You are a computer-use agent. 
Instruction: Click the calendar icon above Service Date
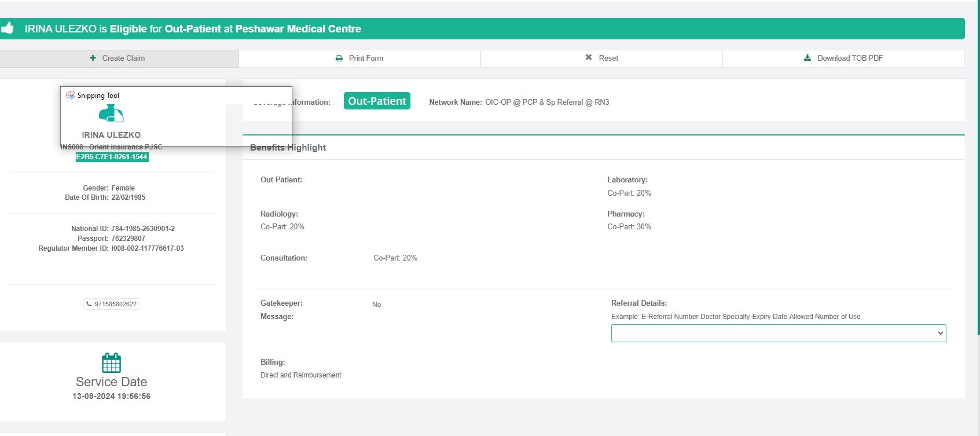[111, 363]
